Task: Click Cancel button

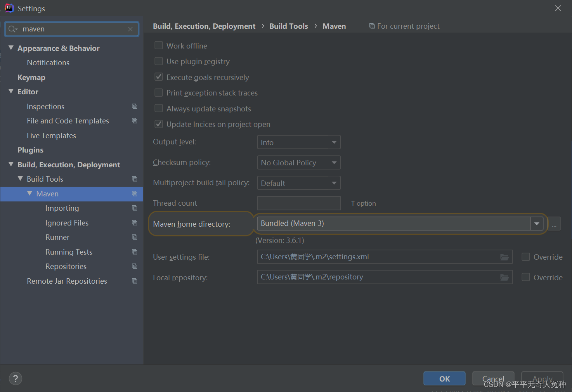Action: (x=493, y=379)
